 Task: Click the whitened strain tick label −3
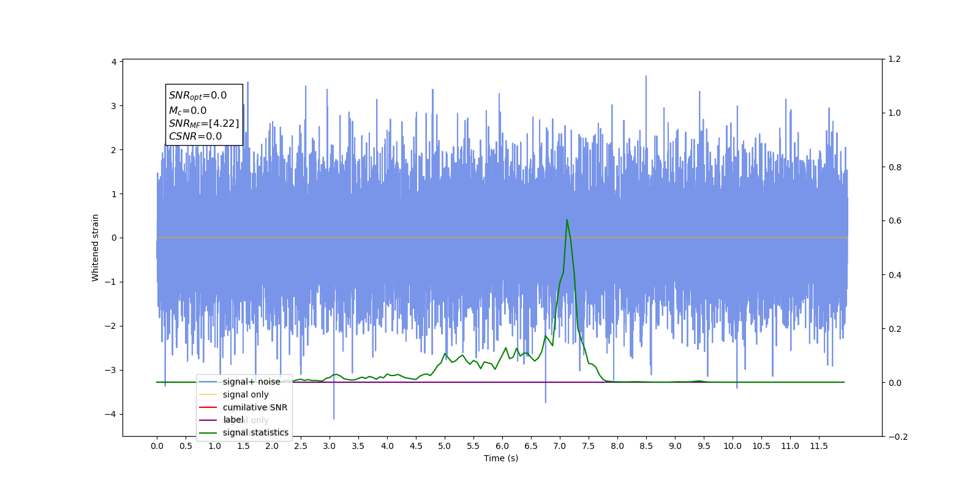(x=110, y=370)
